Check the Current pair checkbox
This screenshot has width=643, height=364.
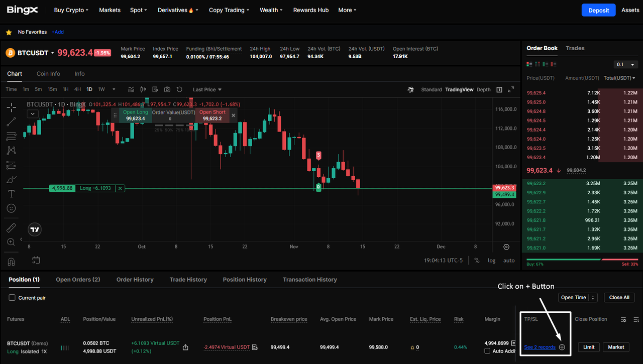pyautogui.click(x=12, y=298)
